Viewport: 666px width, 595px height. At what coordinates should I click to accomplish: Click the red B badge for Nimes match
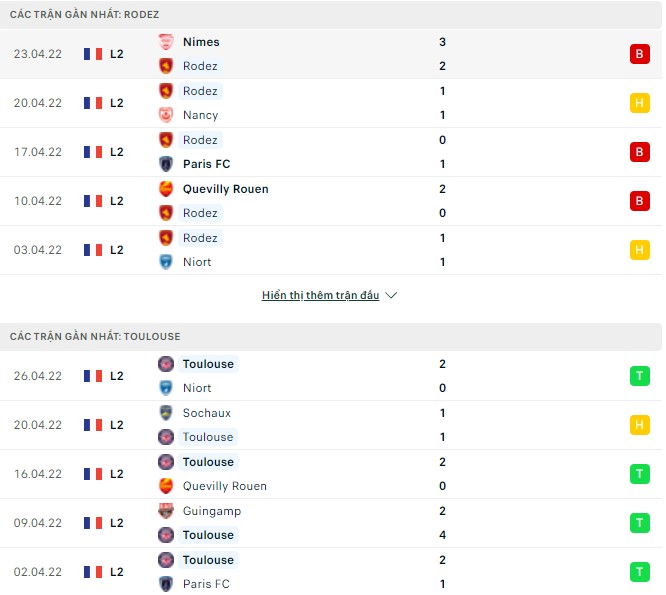pyautogui.click(x=639, y=54)
